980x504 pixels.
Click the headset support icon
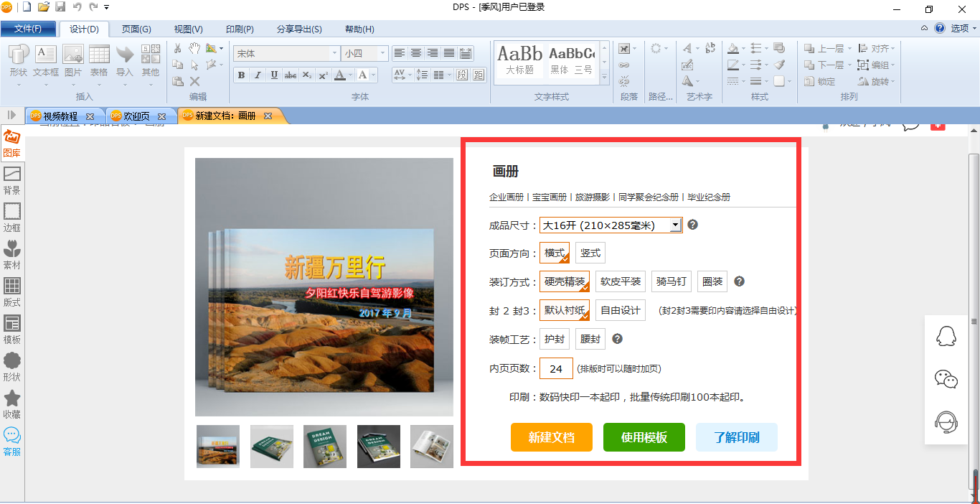click(x=946, y=422)
